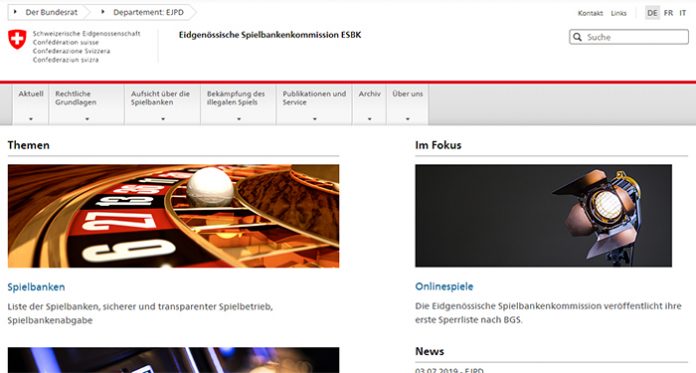Click the Links link in header
The image size is (696, 373).
click(618, 13)
